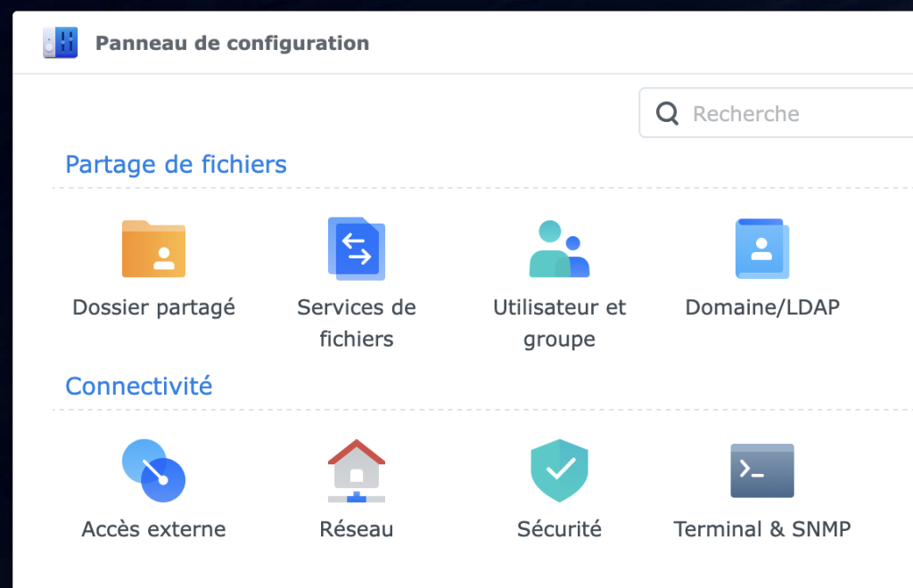913x588 pixels.
Task: Select the "Accès externe" text label
Action: 153,529
